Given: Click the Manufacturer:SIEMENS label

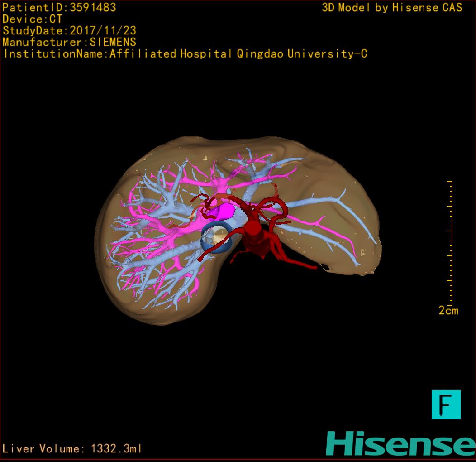Looking at the screenshot, I should click(x=69, y=42).
